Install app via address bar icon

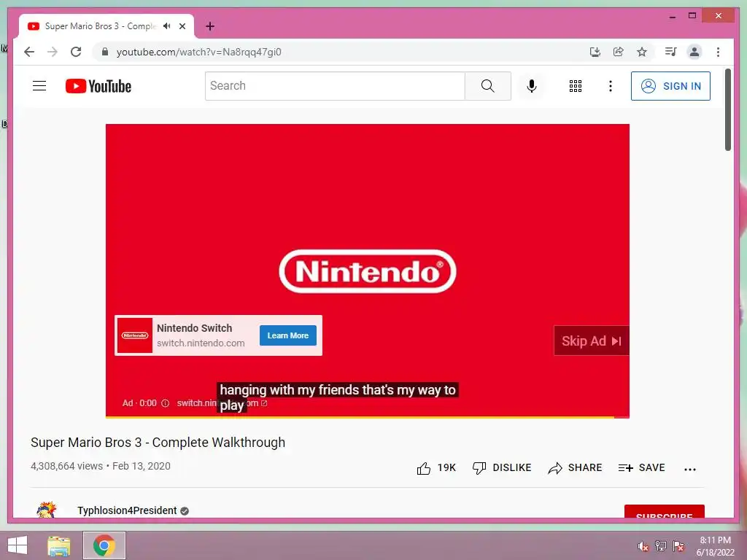595,52
